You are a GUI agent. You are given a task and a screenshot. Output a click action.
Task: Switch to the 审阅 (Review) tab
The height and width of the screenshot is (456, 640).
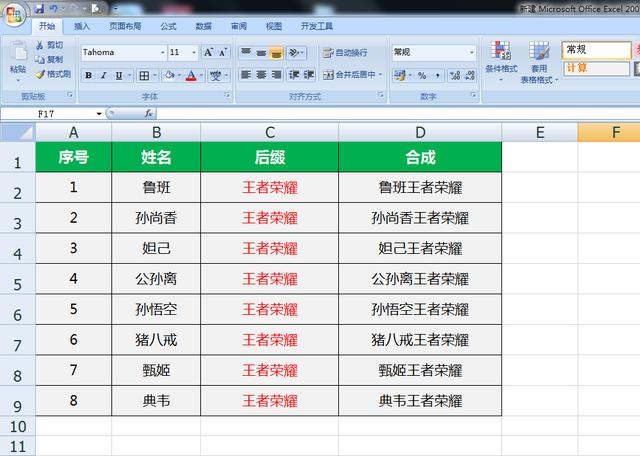[x=238, y=27]
